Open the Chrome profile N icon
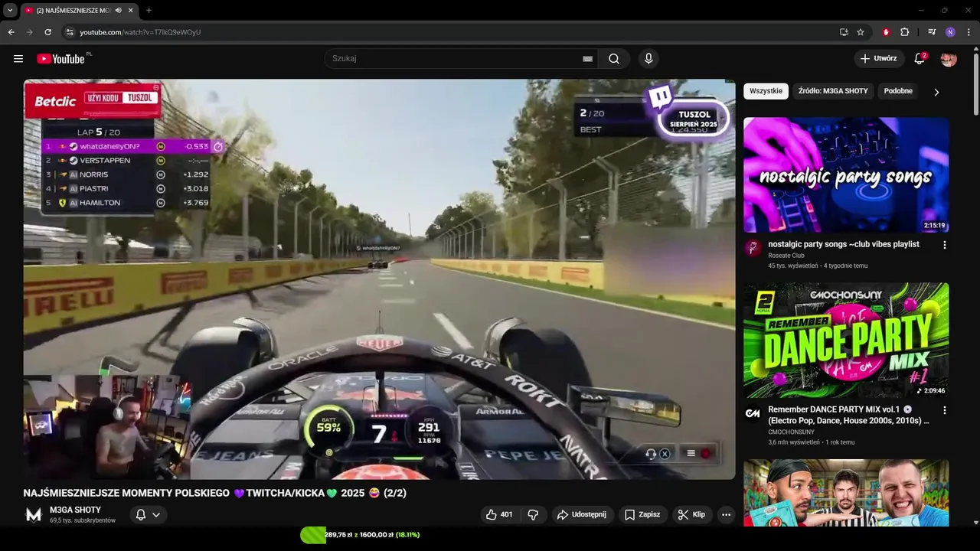 coord(950,32)
